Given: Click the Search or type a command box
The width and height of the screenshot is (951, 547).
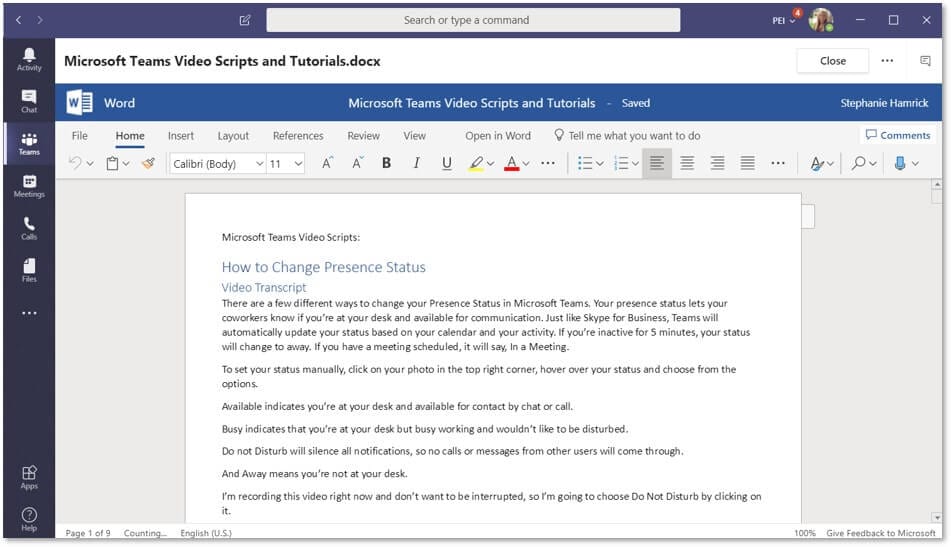Looking at the screenshot, I should click(x=473, y=20).
